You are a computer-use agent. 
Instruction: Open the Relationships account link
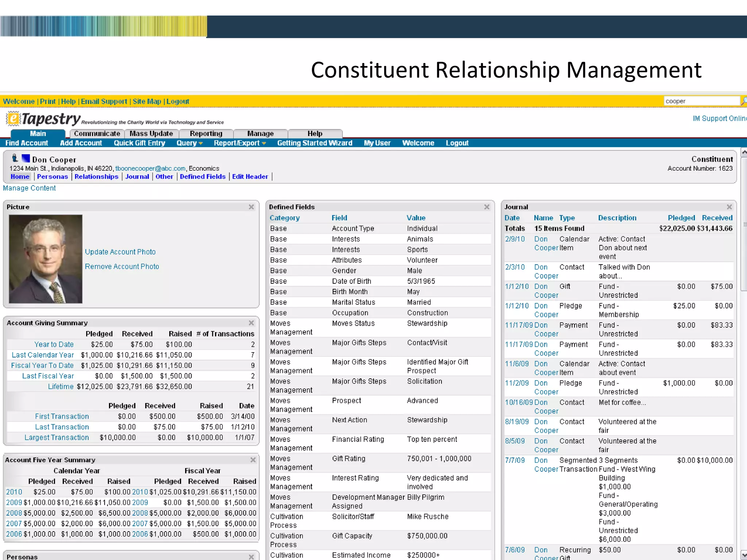96,176
